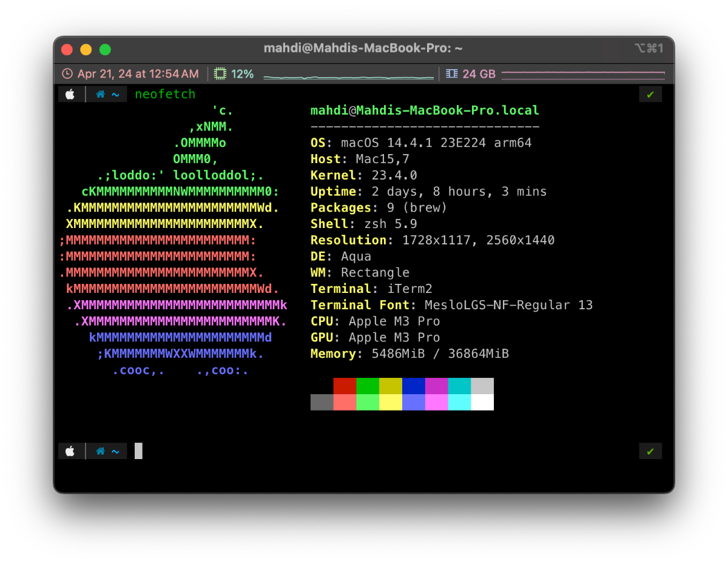Click the Resolution value 1728x1117, 2560x1440
728x564 pixels.
tap(479, 240)
